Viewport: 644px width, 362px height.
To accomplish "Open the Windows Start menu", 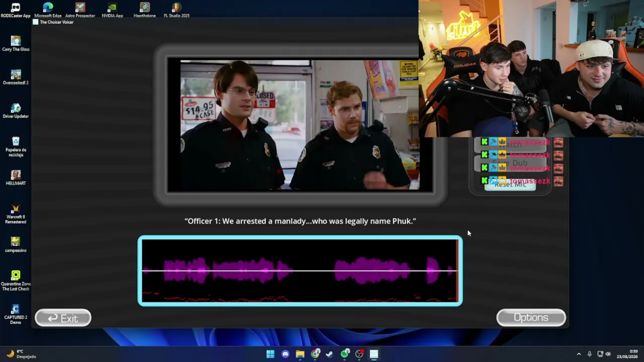I will (270, 354).
